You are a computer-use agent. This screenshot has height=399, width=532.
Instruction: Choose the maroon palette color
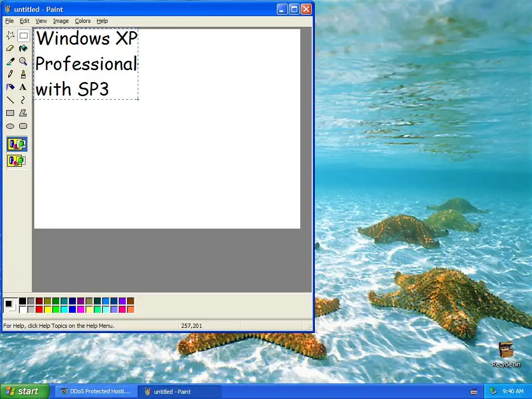click(39, 301)
